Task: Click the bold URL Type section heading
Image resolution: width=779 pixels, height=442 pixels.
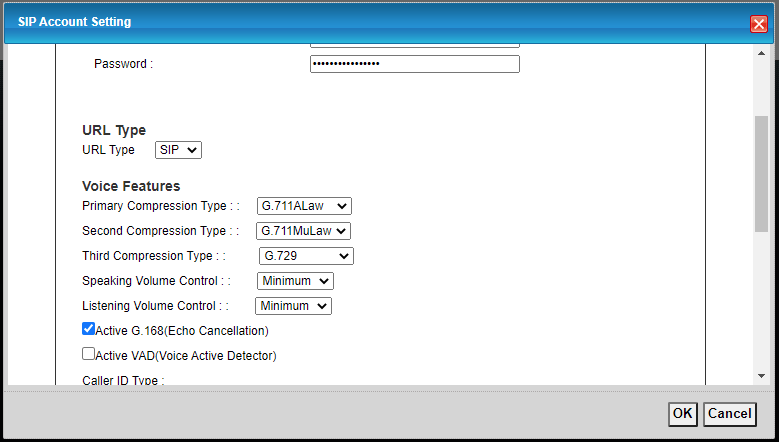Action: pos(114,130)
